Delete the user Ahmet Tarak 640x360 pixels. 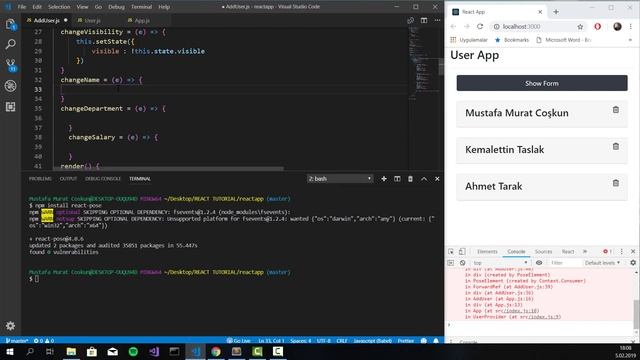tap(616, 183)
